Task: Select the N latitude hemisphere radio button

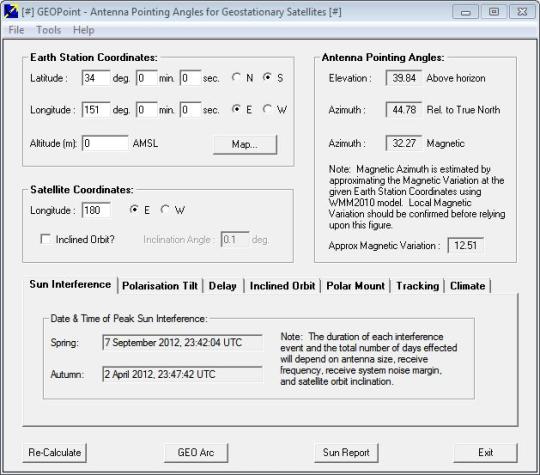Action: click(236, 77)
